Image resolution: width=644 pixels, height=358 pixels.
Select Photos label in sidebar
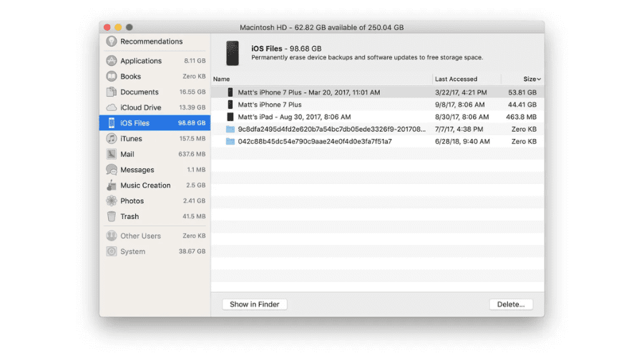tap(132, 200)
